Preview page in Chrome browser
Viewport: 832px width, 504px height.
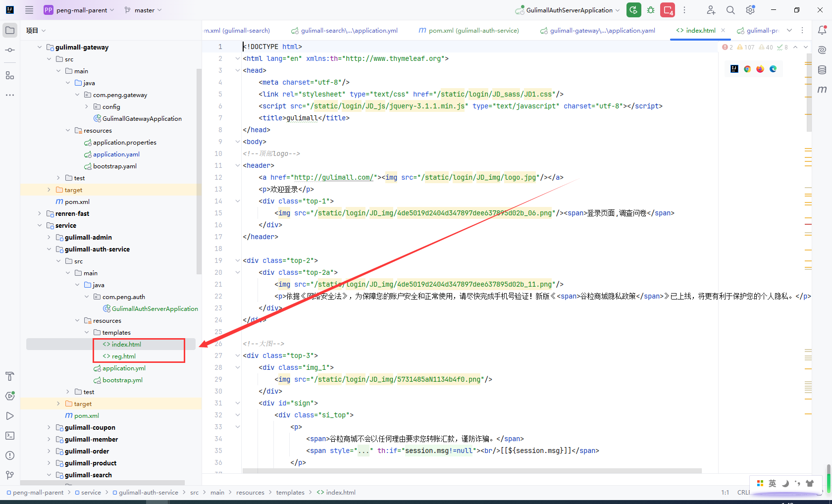(x=747, y=69)
